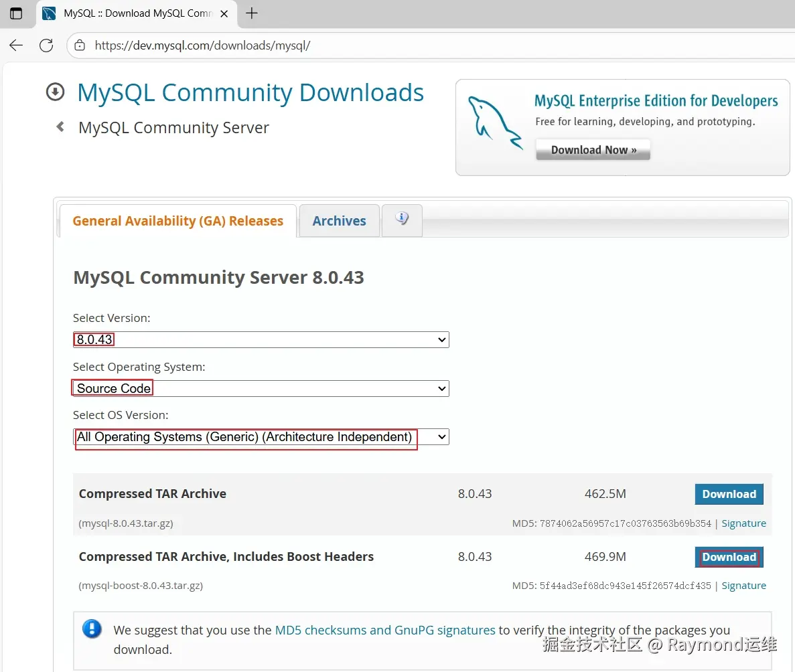This screenshot has width=795, height=672.
Task: Open the information tab icon
Action: [402, 219]
